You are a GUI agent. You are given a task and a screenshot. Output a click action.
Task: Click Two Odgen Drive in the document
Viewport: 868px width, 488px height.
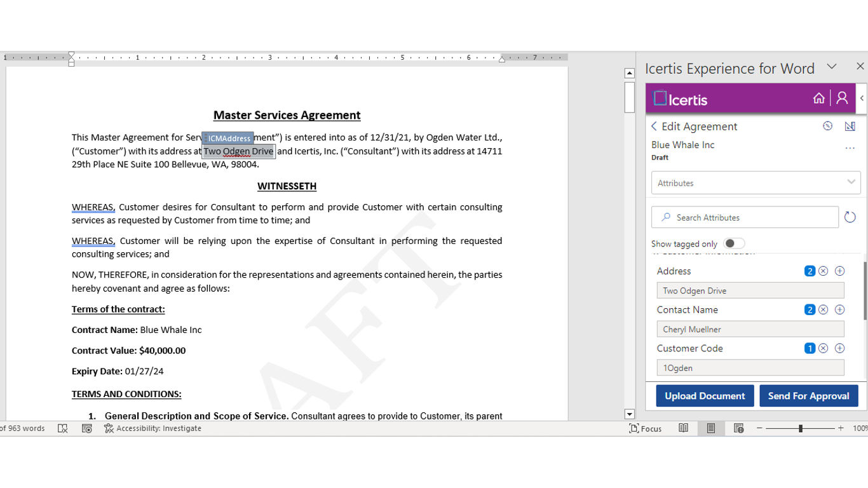point(238,151)
